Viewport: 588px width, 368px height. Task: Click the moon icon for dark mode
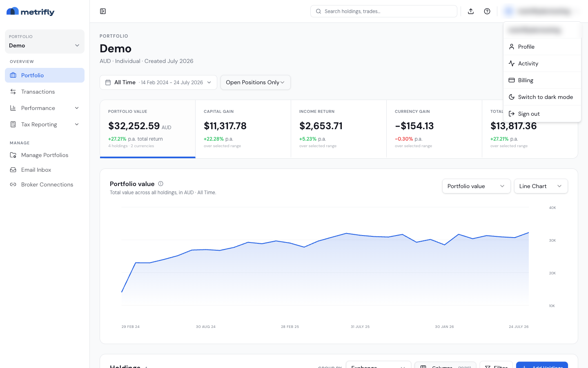512,97
